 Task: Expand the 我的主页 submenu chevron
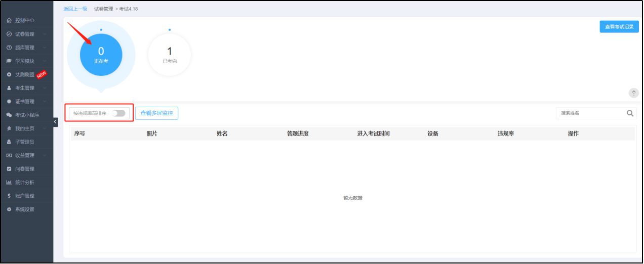(x=45, y=128)
